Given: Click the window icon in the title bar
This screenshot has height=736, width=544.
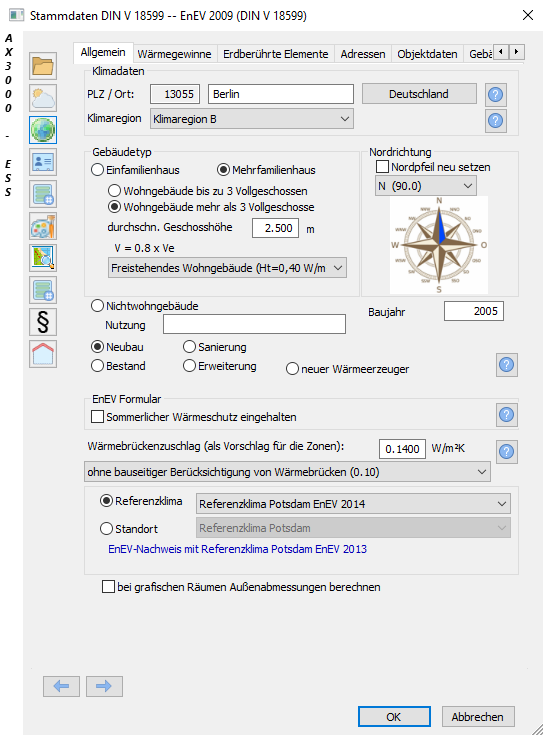Looking at the screenshot, I should (16, 15).
